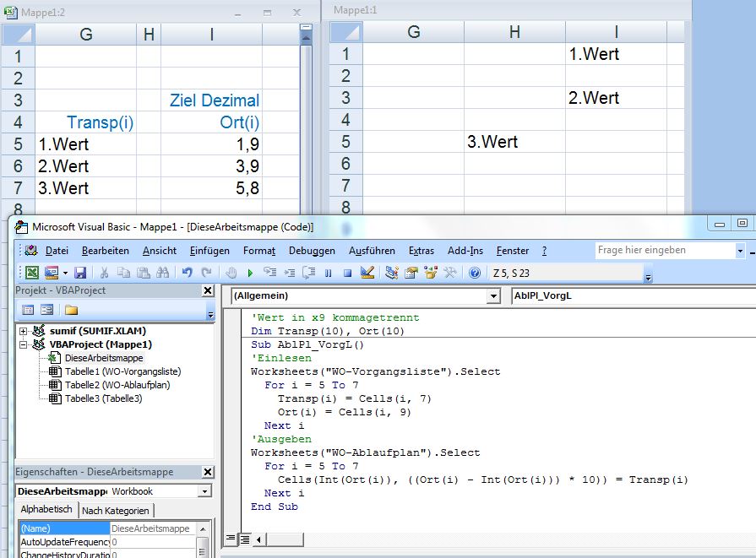Click the Save icon in VBA toolbar
The image size is (756, 558).
point(80,273)
